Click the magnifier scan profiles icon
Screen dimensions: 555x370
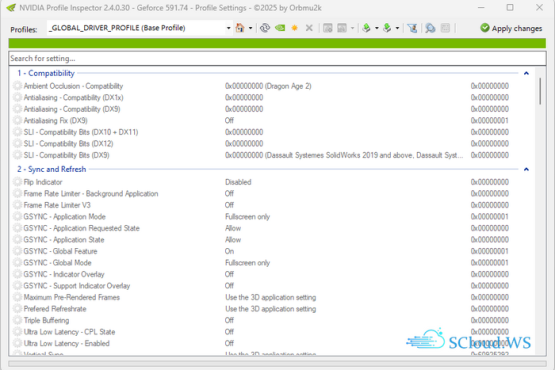pyautogui.click(x=430, y=28)
